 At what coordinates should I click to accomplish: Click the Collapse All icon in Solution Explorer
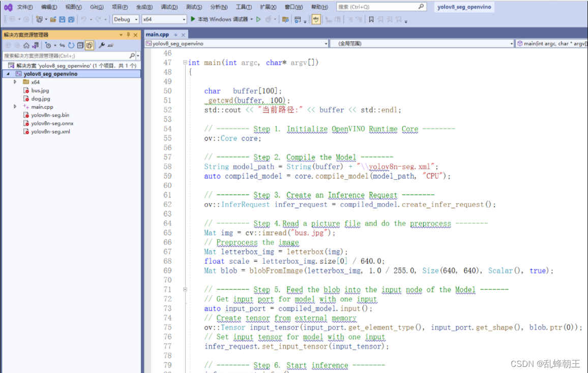[80, 46]
